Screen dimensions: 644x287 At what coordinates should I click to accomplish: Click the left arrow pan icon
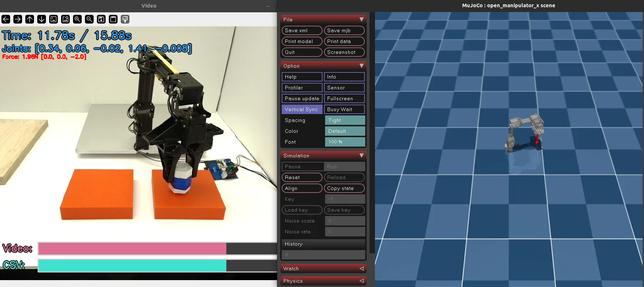pos(6,19)
